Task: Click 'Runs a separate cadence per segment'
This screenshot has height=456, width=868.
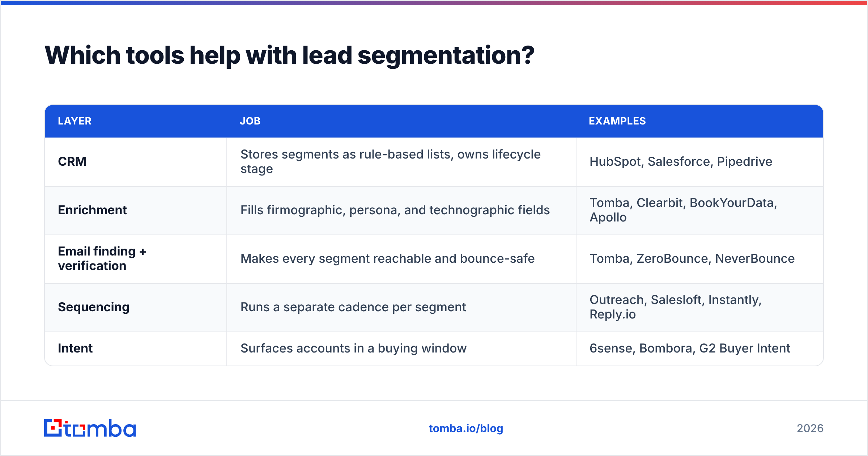Action: [353, 307]
